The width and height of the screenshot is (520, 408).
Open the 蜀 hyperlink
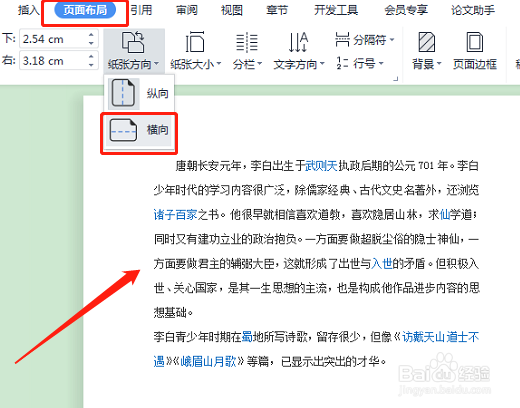coord(247,337)
